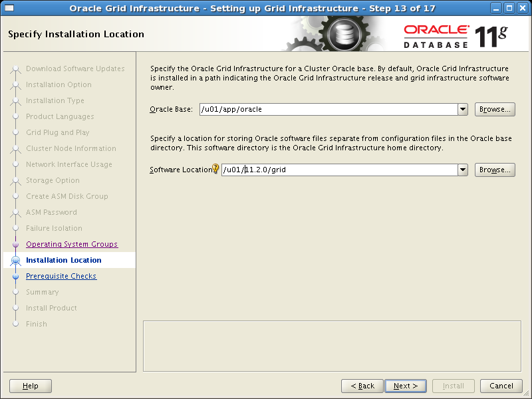
Task: Open the window menu icon in title bar
Action: [9, 8]
